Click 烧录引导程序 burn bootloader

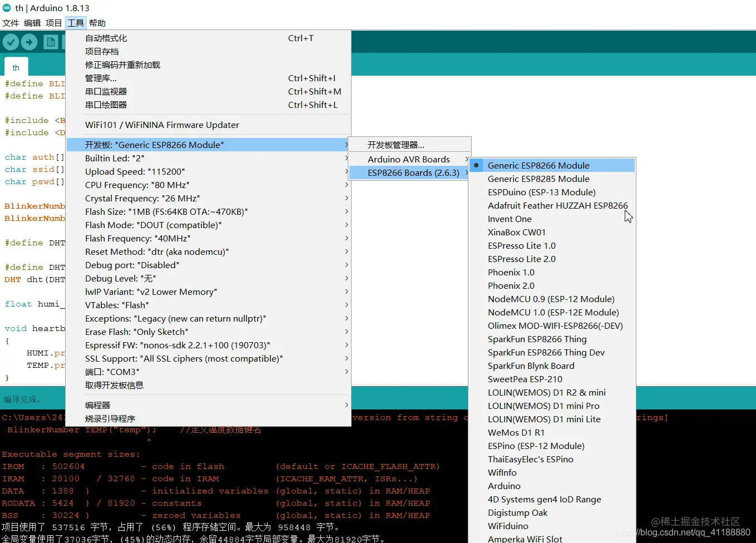point(209,418)
